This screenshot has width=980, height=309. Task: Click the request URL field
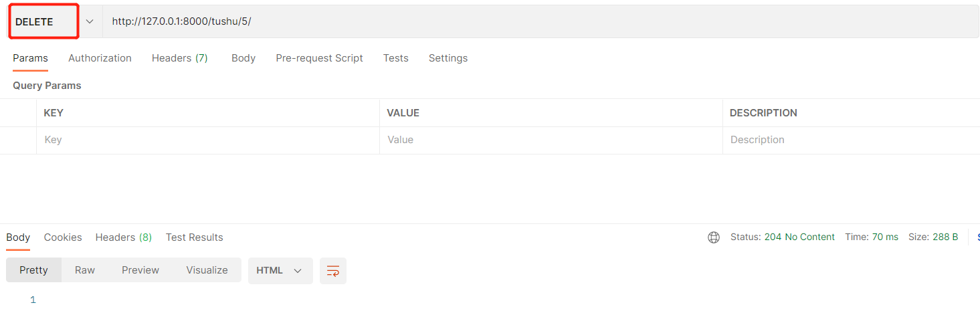click(x=535, y=22)
